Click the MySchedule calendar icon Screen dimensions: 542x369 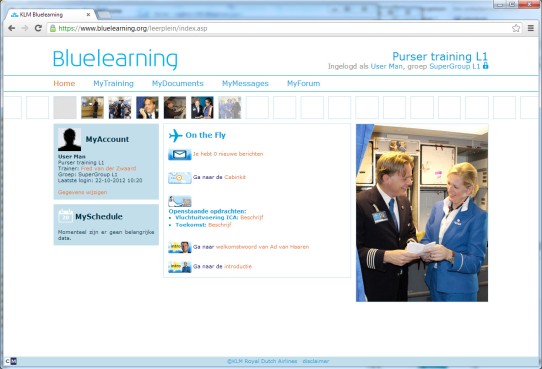pos(65,216)
